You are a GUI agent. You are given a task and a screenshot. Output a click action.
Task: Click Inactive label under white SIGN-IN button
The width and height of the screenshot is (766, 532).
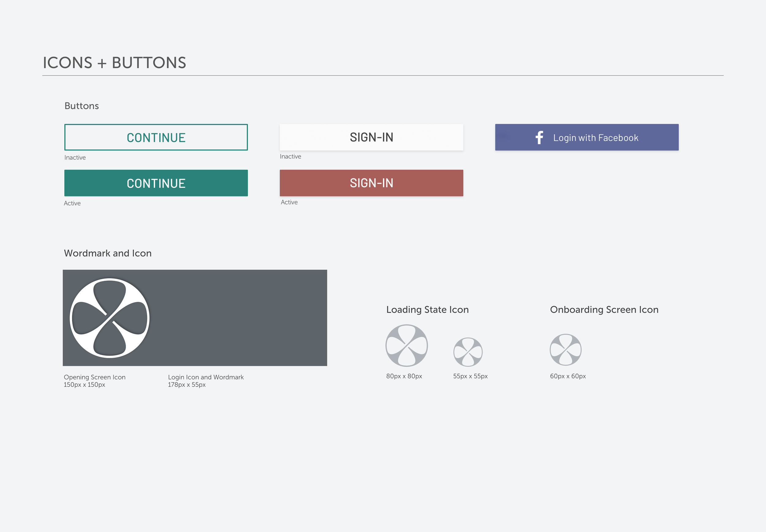(290, 156)
